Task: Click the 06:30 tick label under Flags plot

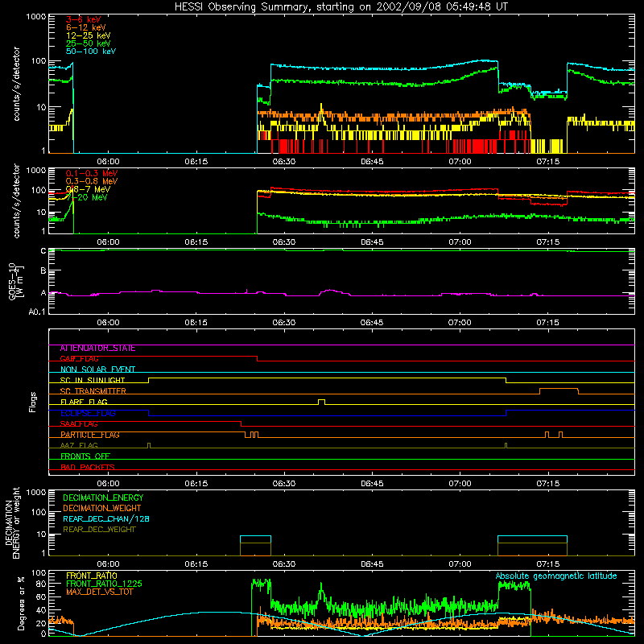Action: click(x=284, y=484)
